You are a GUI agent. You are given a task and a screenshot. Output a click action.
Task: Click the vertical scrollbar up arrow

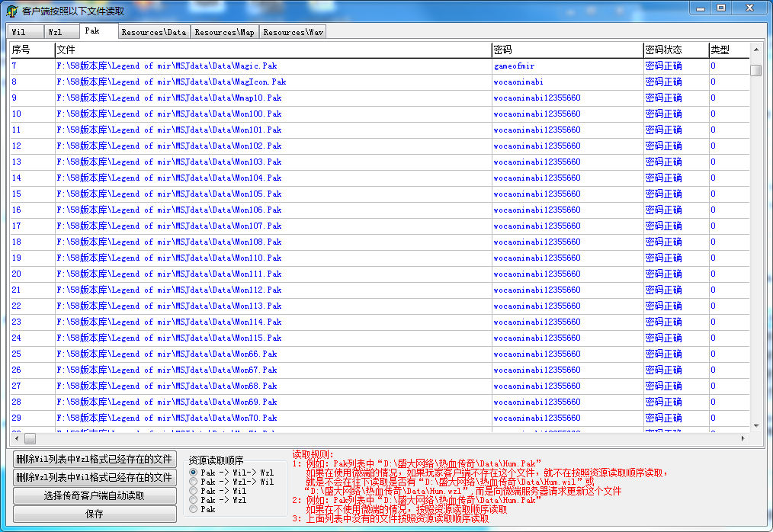click(755, 50)
